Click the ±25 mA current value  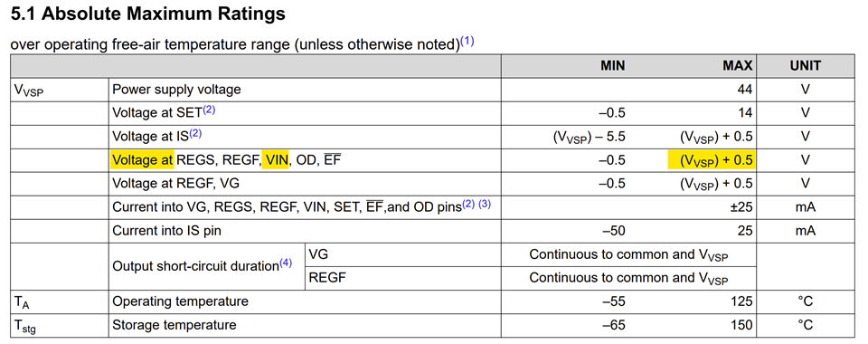click(x=741, y=207)
